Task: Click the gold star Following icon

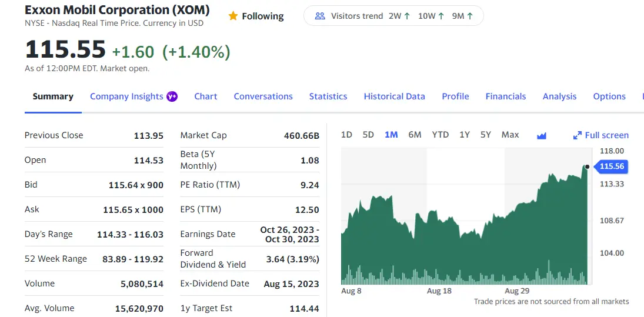Action: pos(233,16)
